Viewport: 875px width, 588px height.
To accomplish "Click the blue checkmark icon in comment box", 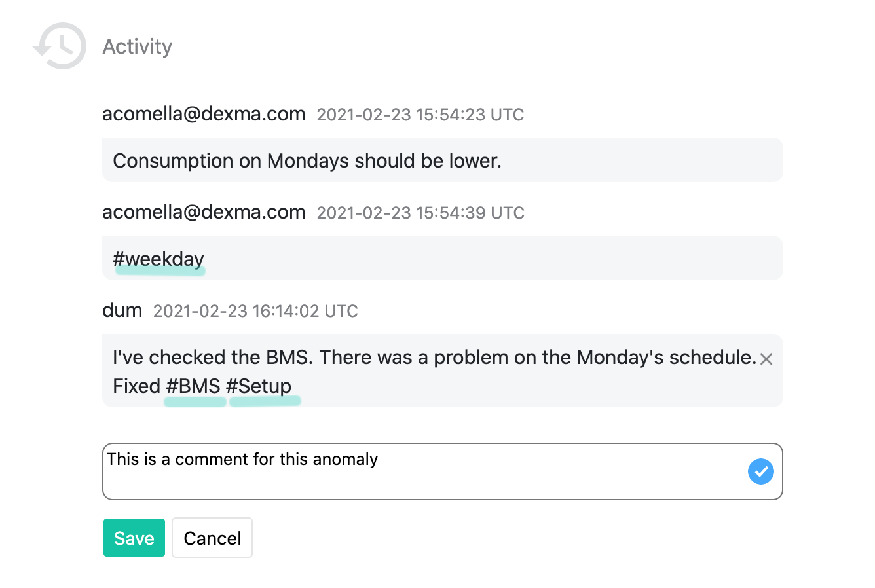I will tap(761, 471).
